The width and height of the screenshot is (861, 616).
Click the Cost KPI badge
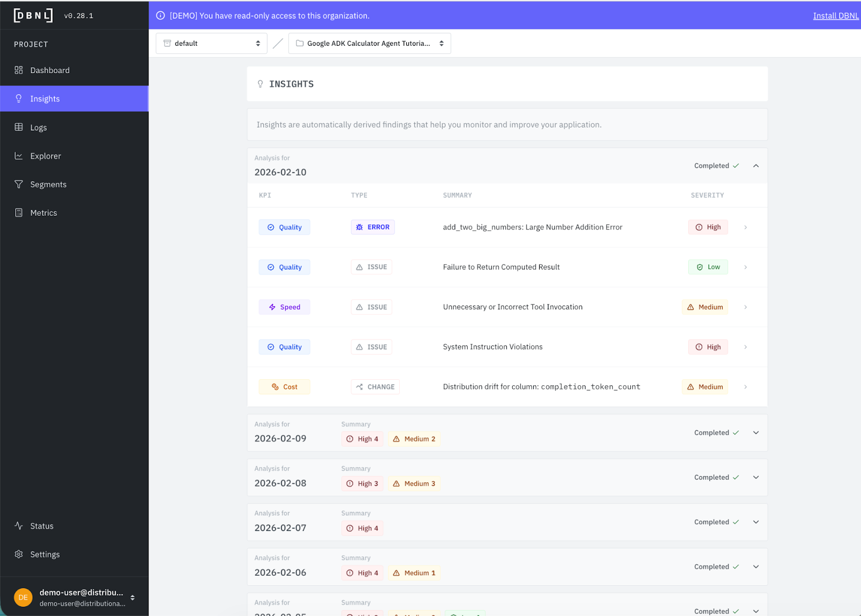click(x=284, y=387)
